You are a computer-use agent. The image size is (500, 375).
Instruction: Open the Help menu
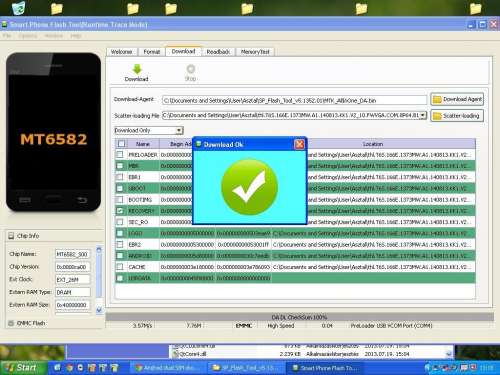(x=76, y=36)
